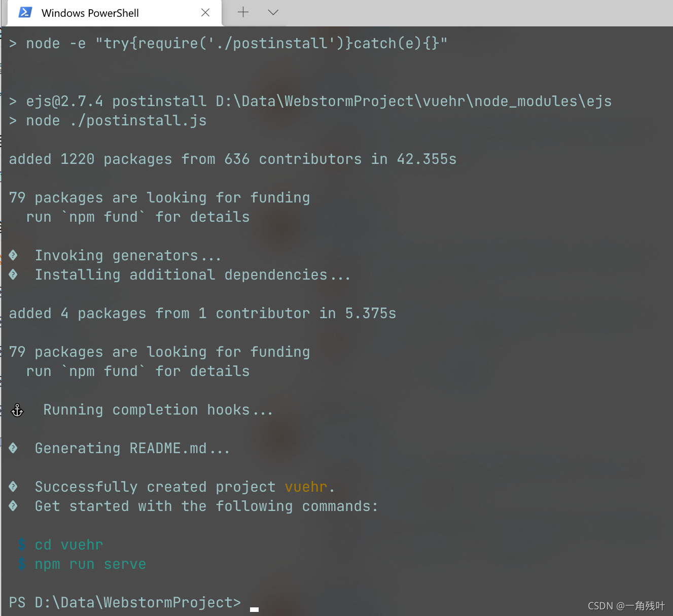Click the text 'cd vuehr'
673x616 pixels.
click(69, 545)
